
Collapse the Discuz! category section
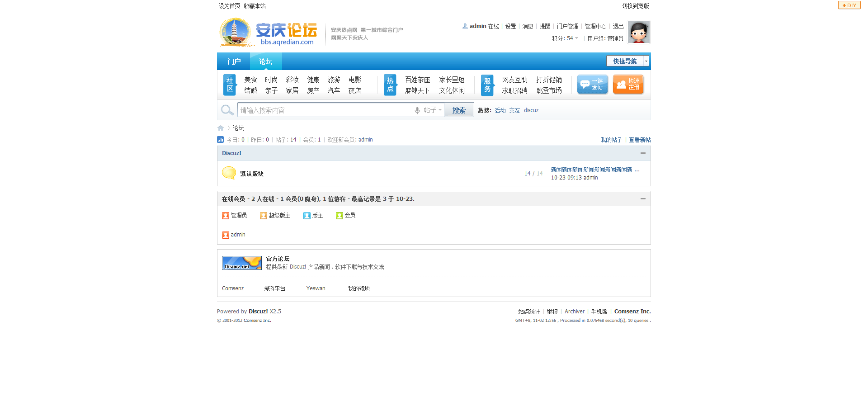[x=643, y=153]
